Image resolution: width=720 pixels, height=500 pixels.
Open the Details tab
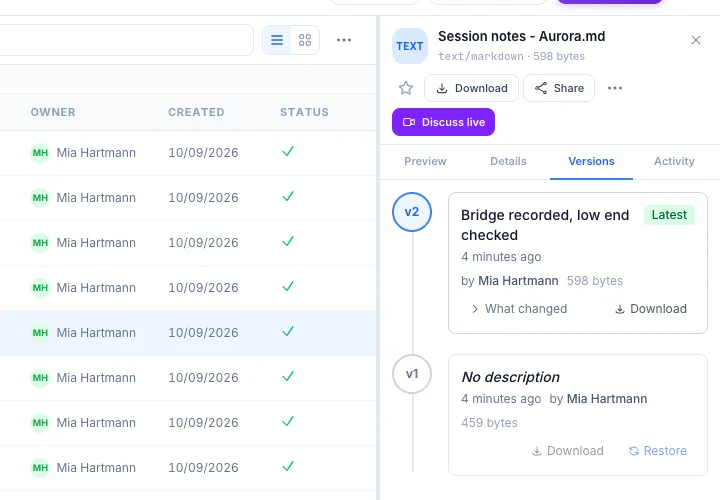tap(508, 161)
